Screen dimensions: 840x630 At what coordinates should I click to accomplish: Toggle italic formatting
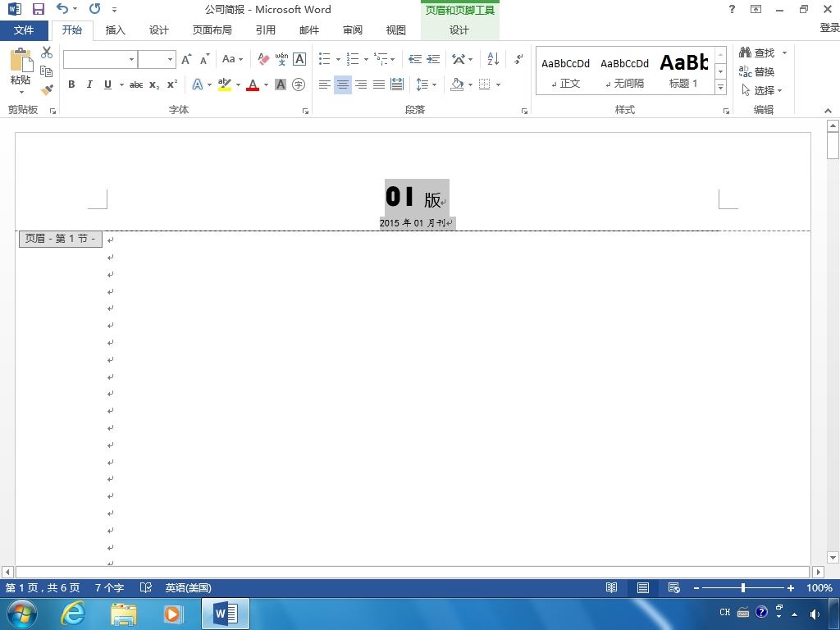89,84
